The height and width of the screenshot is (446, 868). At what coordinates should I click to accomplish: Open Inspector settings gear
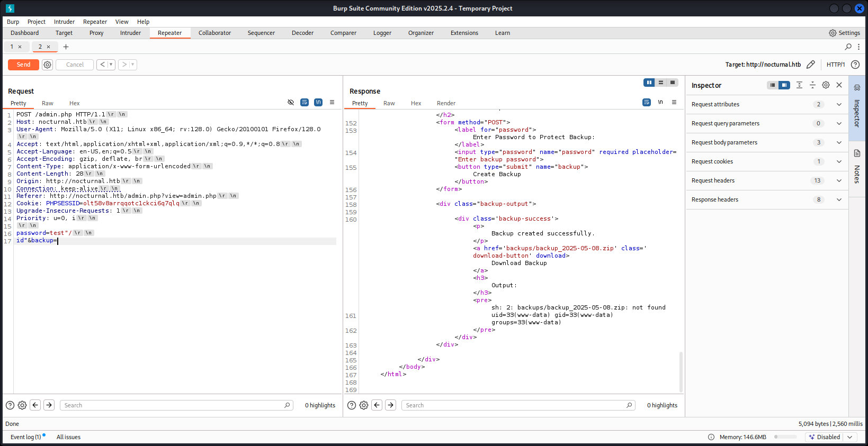pos(826,85)
